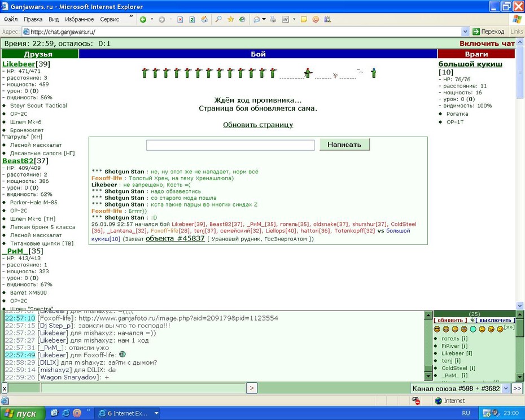Insert the sunglasses smiley into chat
Image resolution: width=525 pixels, height=420 pixels.
(437, 329)
